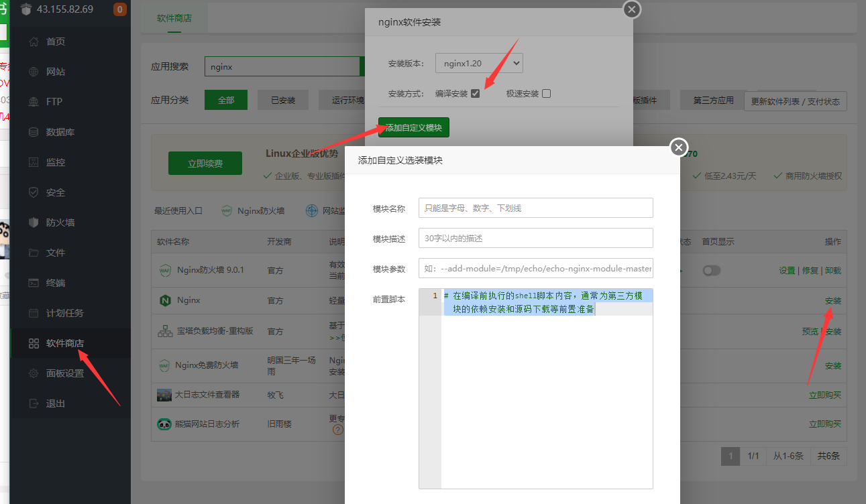Image resolution: width=866 pixels, height=504 pixels.
Task: Open the 安装版本 nginx1.20 dropdown
Action: coord(479,64)
